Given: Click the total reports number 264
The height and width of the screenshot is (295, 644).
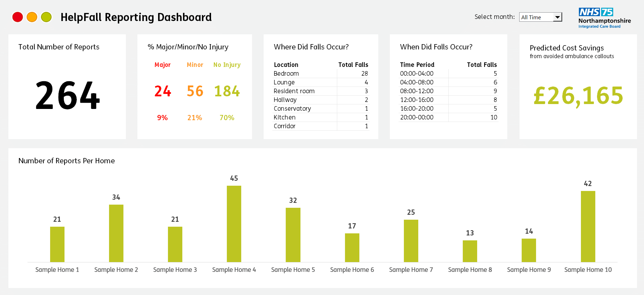Looking at the screenshot, I should 68,95.
